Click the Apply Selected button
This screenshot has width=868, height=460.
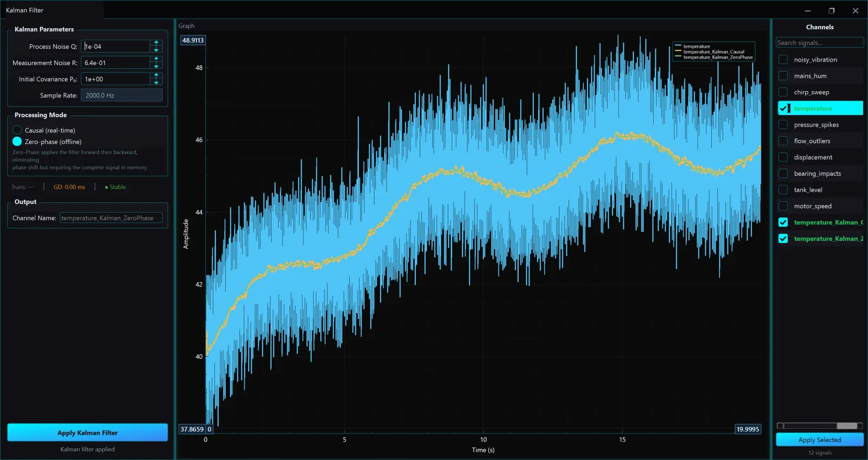click(x=819, y=440)
